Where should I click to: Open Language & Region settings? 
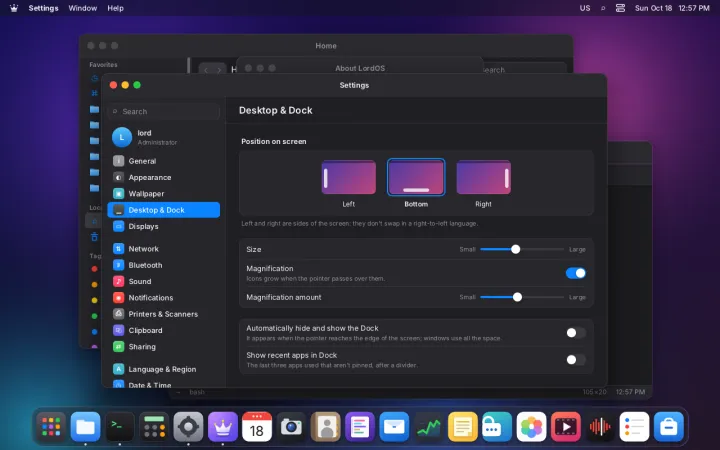163,369
